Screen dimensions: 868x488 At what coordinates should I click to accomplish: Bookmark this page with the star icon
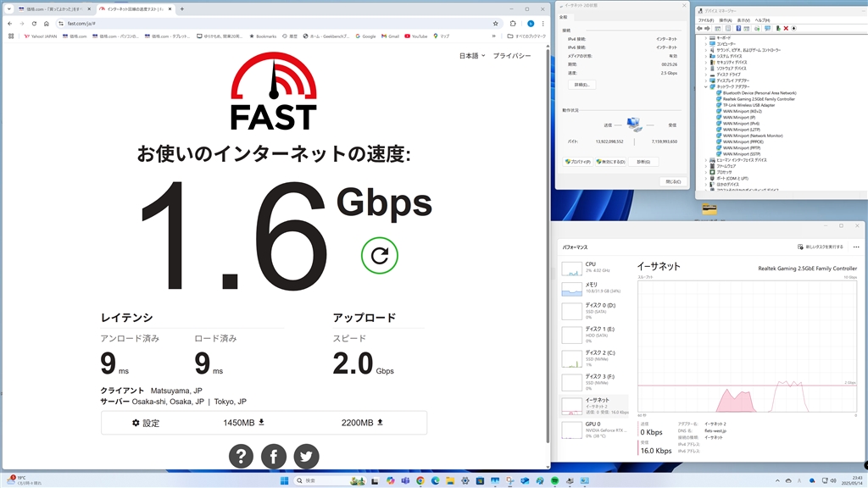(495, 24)
